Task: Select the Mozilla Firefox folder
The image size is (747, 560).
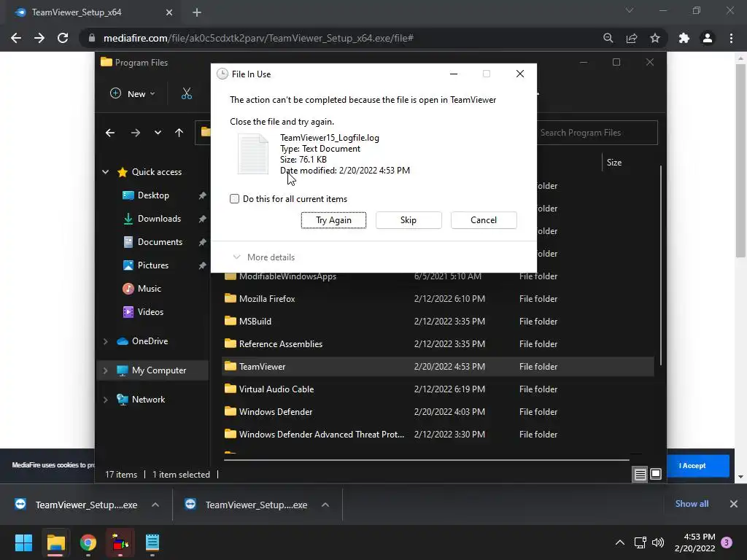Action: [438, 298]
